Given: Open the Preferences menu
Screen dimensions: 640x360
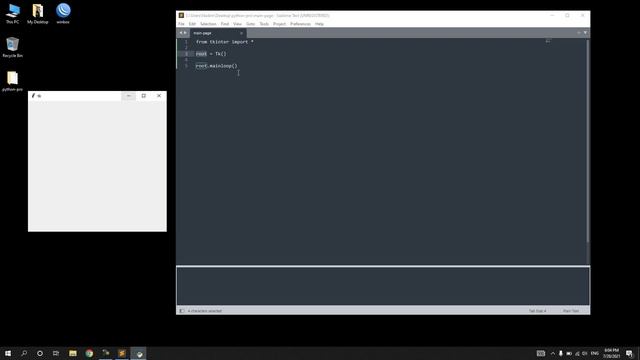Looking at the screenshot, I should point(300,24).
